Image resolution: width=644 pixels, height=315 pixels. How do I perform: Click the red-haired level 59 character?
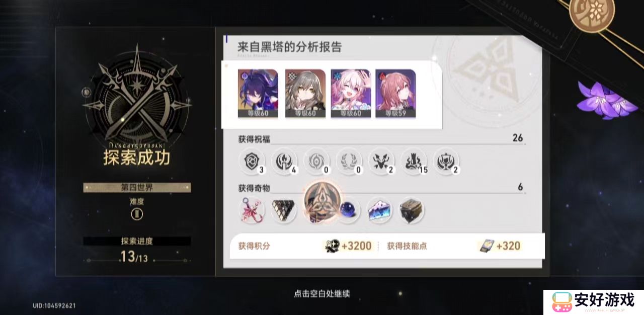point(395,94)
